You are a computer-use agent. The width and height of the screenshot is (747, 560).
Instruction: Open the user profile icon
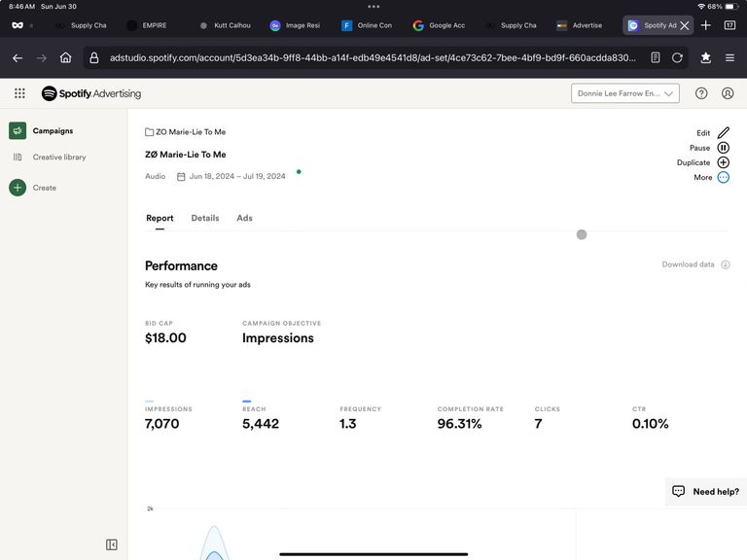727,93
